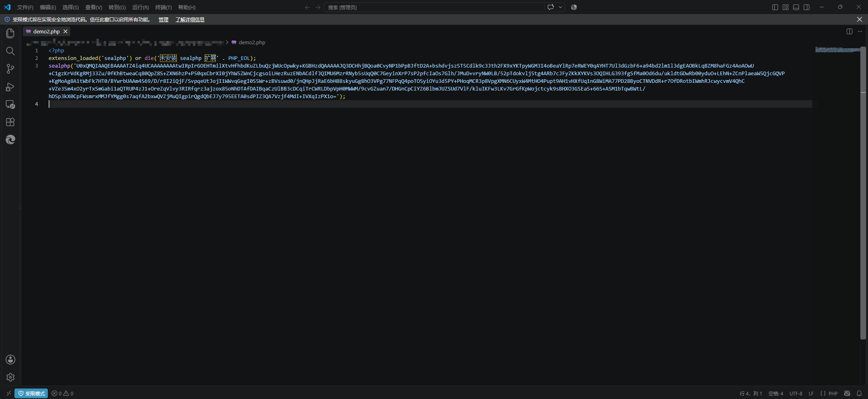This screenshot has width=868, height=399.
Task: Open the 运行(R) menu
Action: (x=141, y=7)
